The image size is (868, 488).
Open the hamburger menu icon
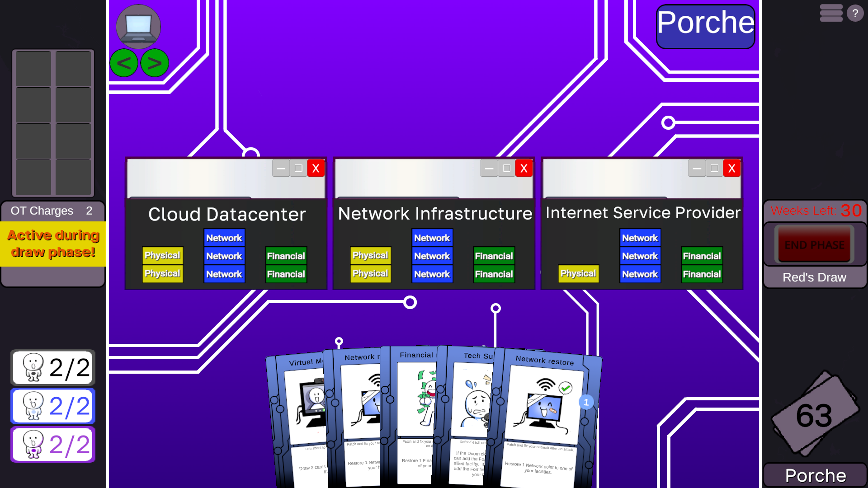831,13
